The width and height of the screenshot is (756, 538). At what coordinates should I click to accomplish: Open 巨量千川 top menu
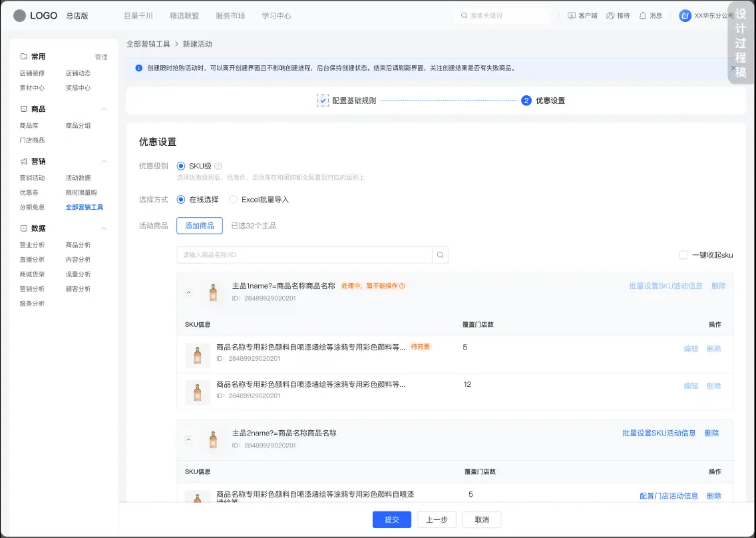(138, 15)
